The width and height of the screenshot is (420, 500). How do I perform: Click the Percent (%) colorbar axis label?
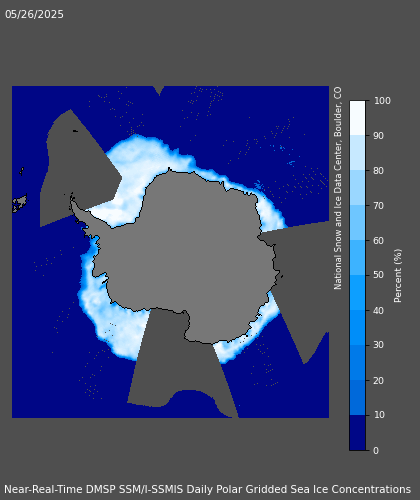click(398, 276)
